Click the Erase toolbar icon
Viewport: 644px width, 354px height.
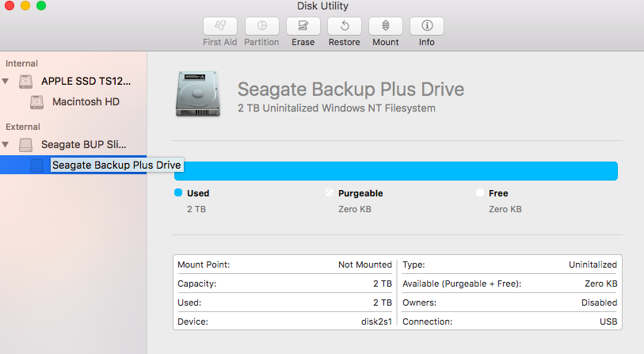click(x=303, y=26)
